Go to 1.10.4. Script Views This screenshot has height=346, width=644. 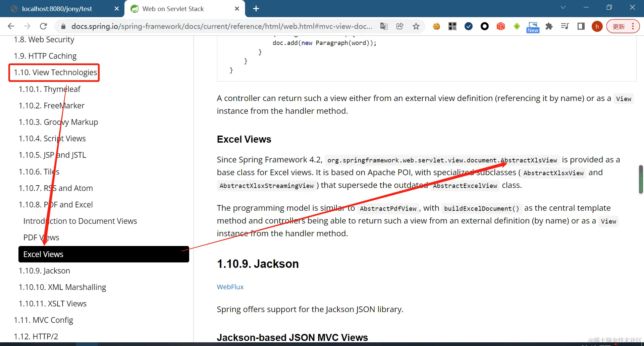[52, 139]
